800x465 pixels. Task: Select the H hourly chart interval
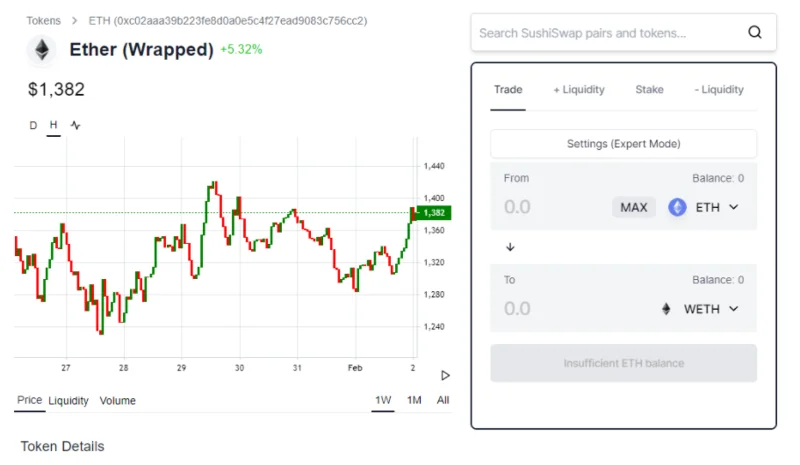(x=54, y=125)
